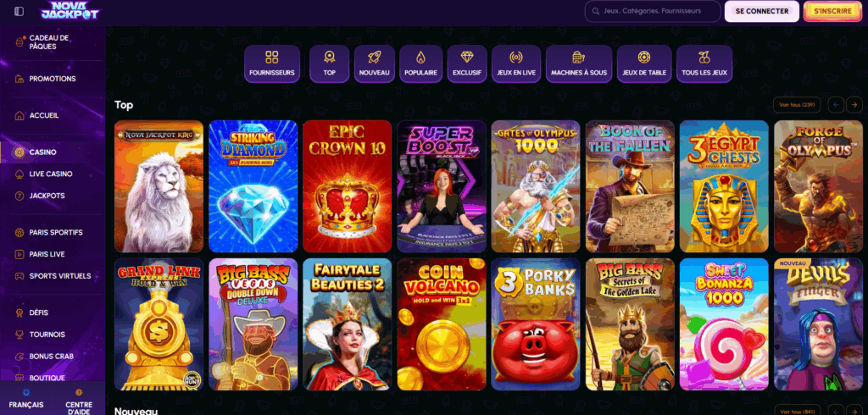Focus the game search field
Viewport: 868px width, 415px height.
click(x=653, y=11)
